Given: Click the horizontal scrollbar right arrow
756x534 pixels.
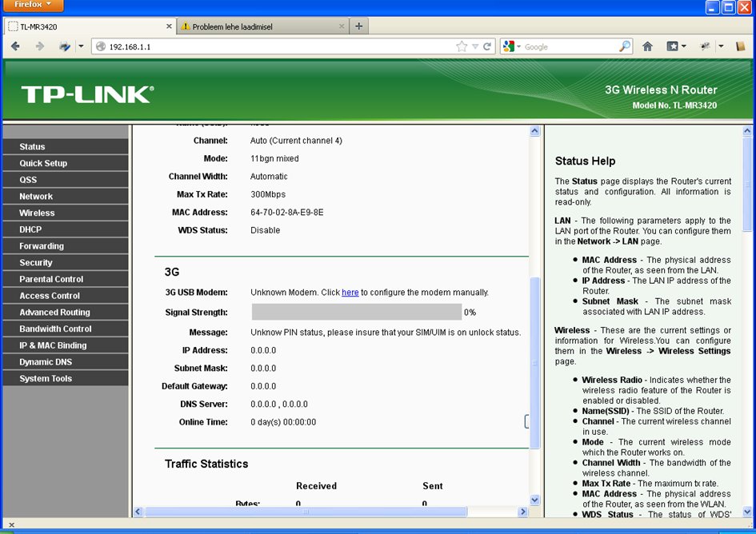Looking at the screenshot, I should (522, 512).
